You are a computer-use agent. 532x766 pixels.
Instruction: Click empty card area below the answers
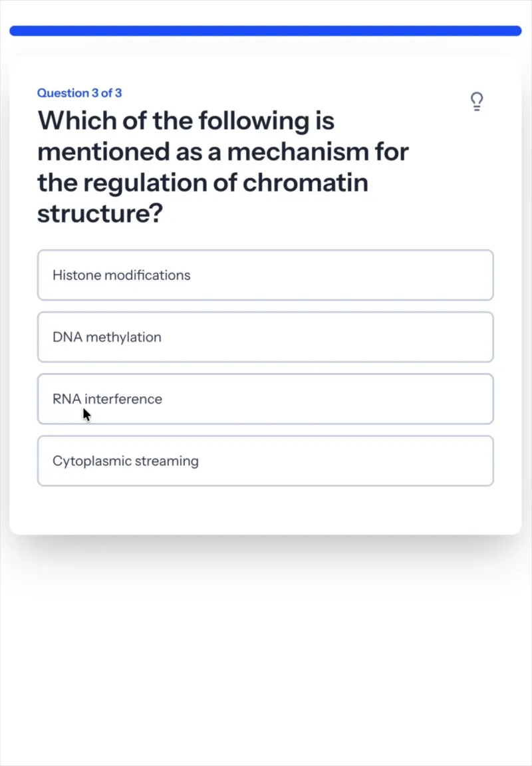pos(265,509)
